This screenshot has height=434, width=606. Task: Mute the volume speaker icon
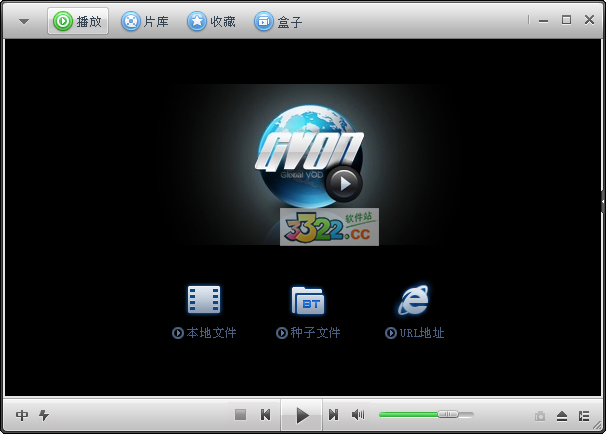click(358, 415)
